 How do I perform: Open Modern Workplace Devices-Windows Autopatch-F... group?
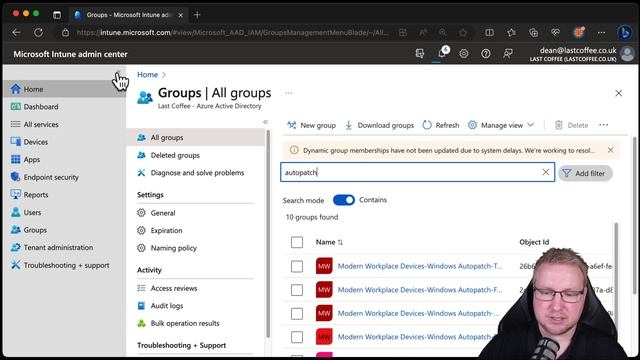pos(420,290)
